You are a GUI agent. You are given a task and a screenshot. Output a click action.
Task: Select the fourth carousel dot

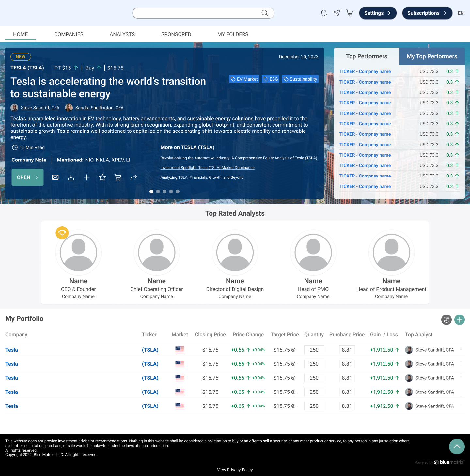tap(171, 192)
